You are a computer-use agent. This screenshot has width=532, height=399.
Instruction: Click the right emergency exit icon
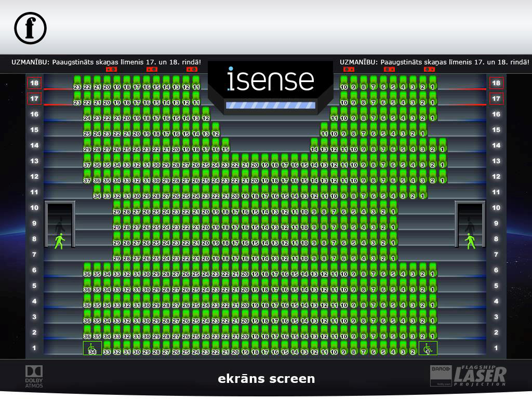(470, 241)
